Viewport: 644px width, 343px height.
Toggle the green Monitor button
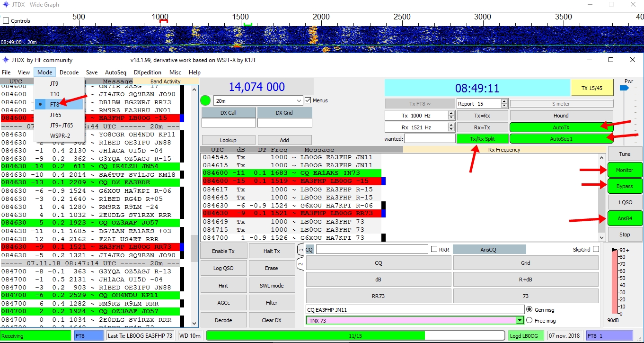point(625,170)
